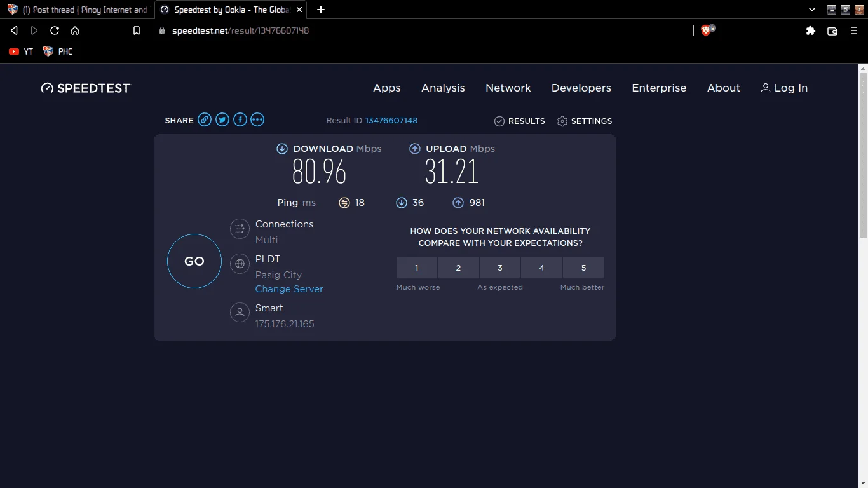Copy the result link via the share link icon

click(204, 120)
